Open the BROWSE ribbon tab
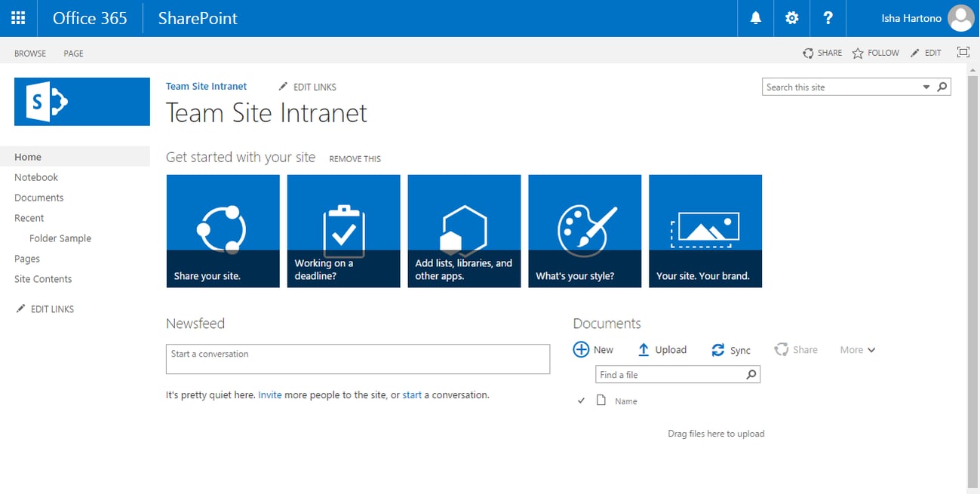The image size is (980, 494). [x=30, y=54]
